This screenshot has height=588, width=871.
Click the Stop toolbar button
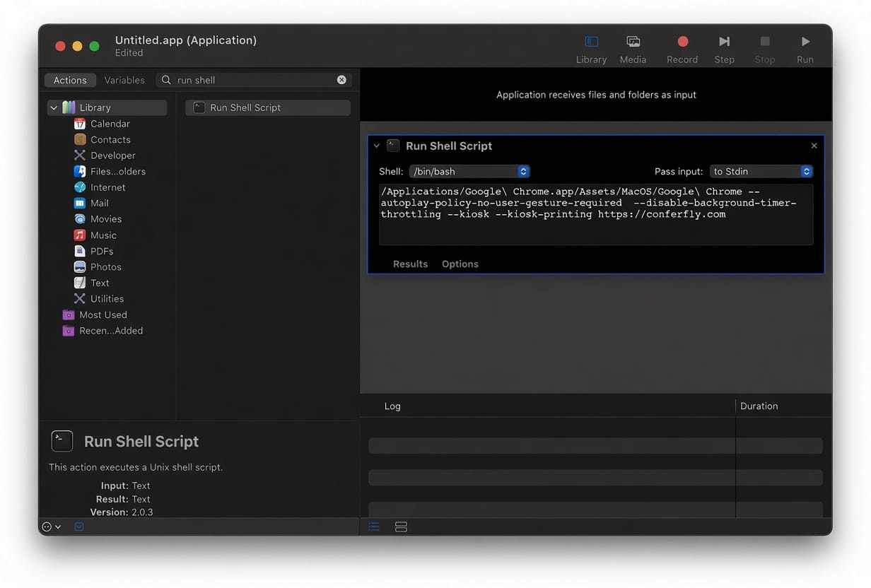click(x=764, y=49)
